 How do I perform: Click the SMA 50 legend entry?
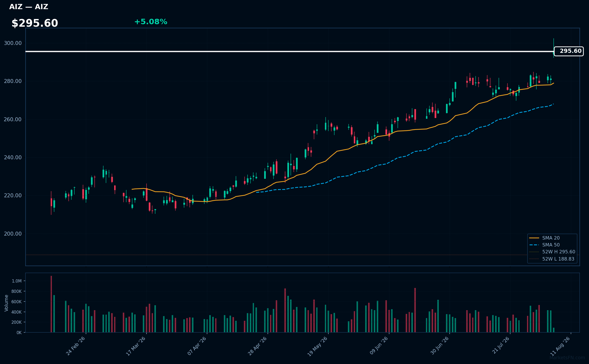click(551, 245)
